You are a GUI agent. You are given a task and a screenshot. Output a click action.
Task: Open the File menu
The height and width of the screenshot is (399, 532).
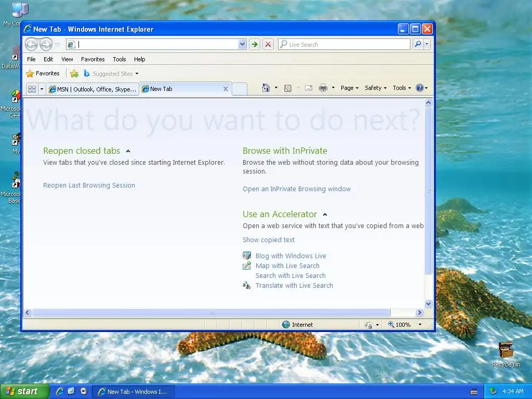31,59
